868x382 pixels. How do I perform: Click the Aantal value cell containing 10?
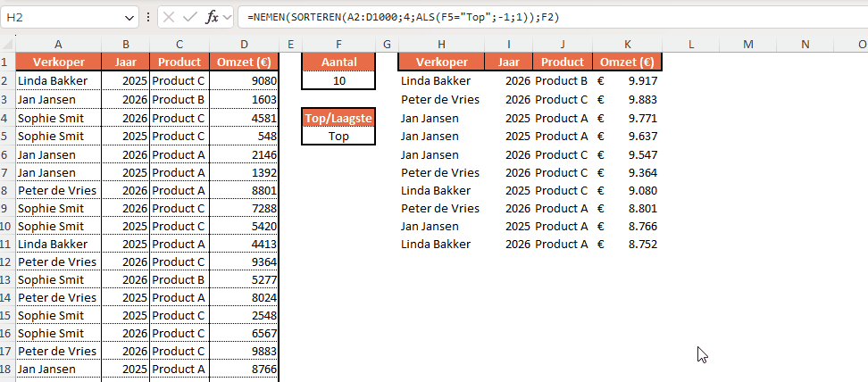pyautogui.click(x=338, y=80)
